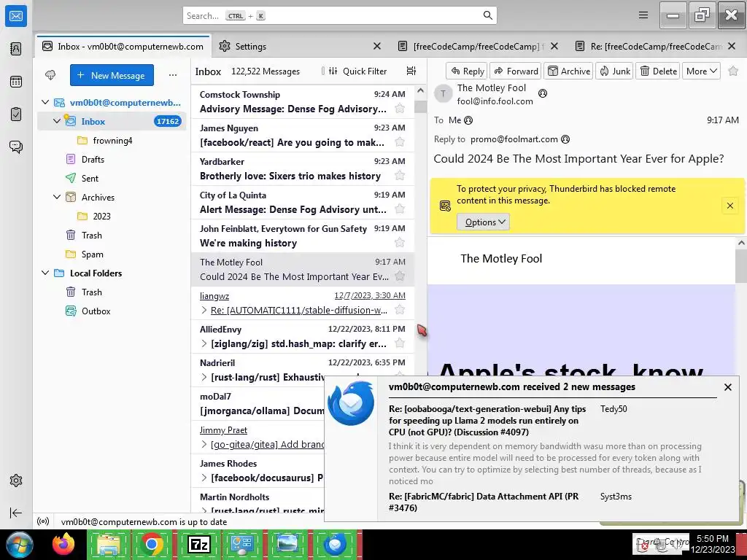The image size is (747, 560).
Task: Open the Calendar space
Action: 16,82
